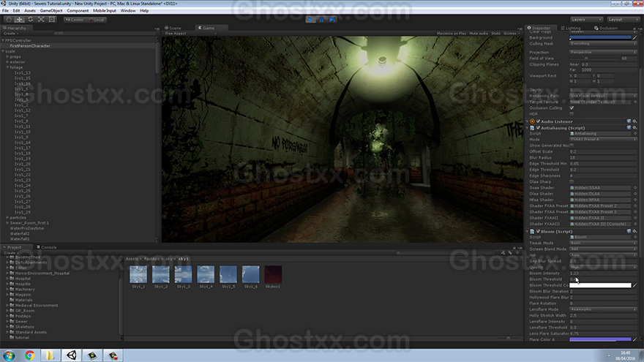Toggle the Center pivot mode button
Screen dimensions: 644x362
click(x=75, y=20)
